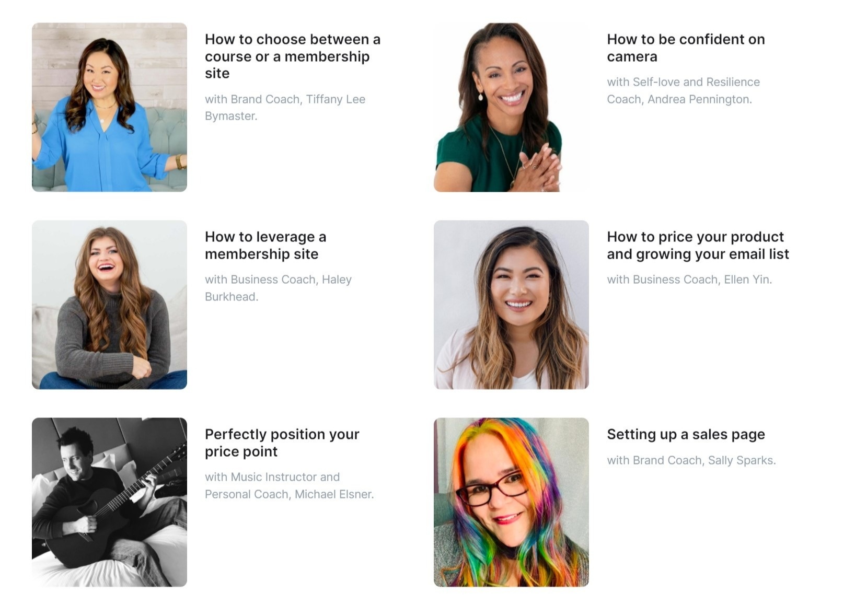Select the Andrea Pennington coach description
Image resolution: width=855 pixels, height=616 pixels.
(x=683, y=90)
